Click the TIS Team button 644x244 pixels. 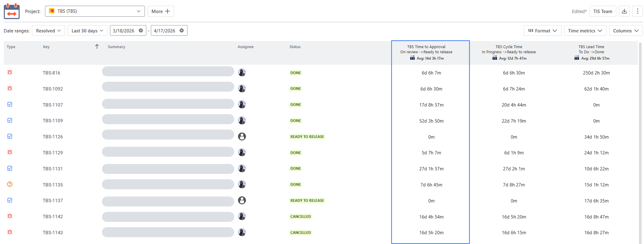coord(603,11)
